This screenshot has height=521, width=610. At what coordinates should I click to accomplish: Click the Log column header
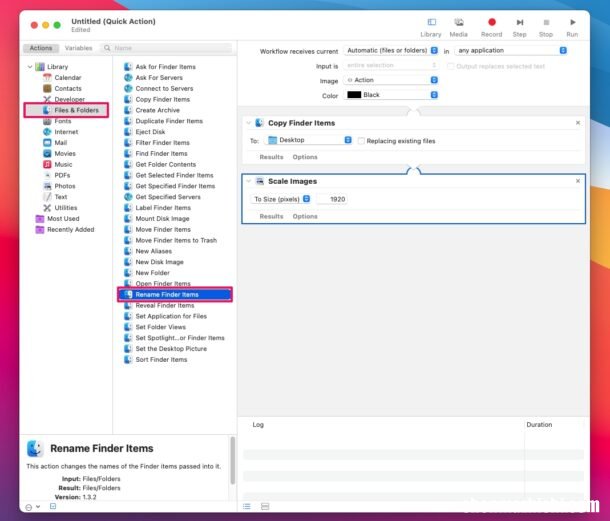(258, 425)
